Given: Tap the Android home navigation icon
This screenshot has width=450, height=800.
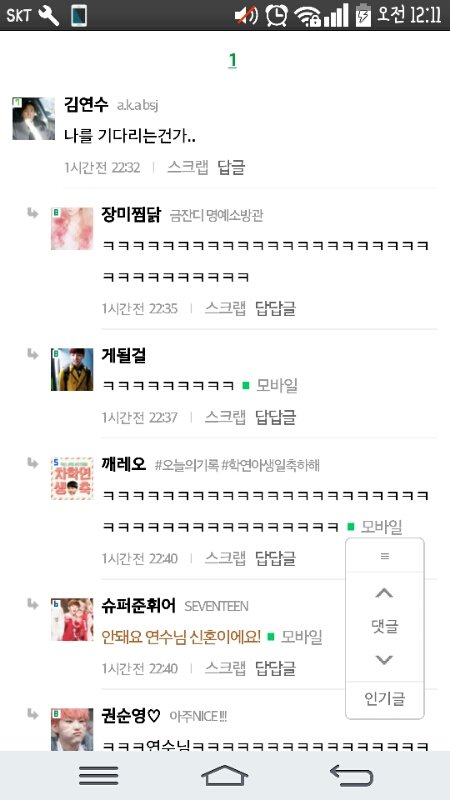Looking at the screenshot, I should point(224,776).
